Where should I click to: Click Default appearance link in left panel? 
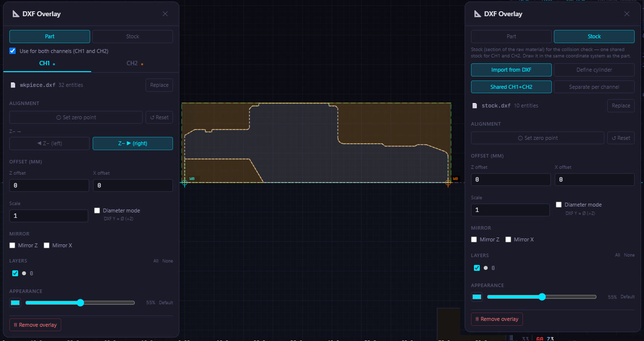pos(166,303)
